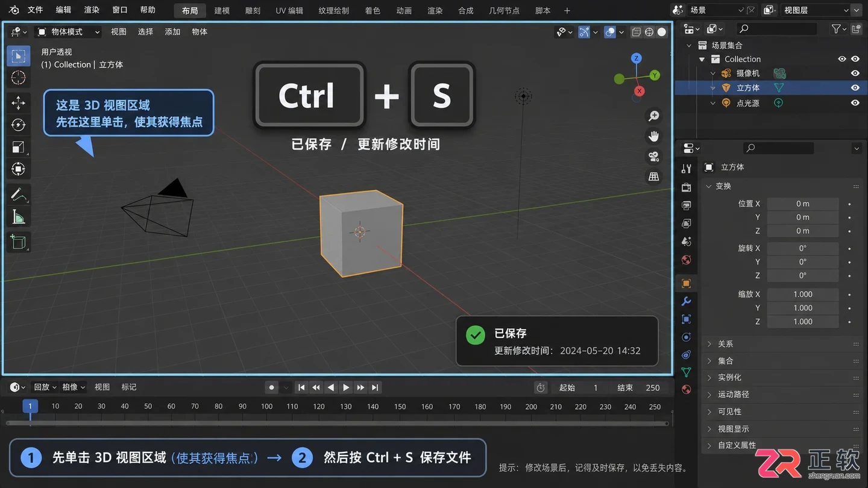Viewport: 868px width, 488px height.
Task: Open the green mesh Data properties tab
Action: (x=686, y=372)
